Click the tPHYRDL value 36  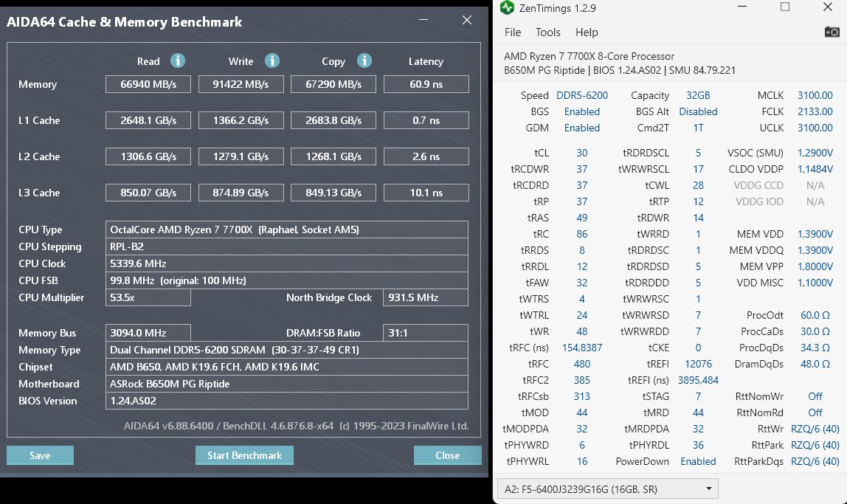698,445
